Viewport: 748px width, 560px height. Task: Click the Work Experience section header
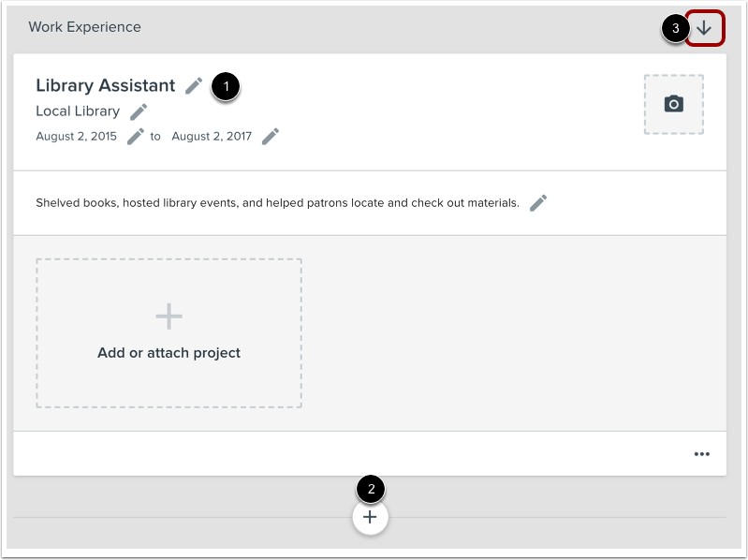(84, 27)
